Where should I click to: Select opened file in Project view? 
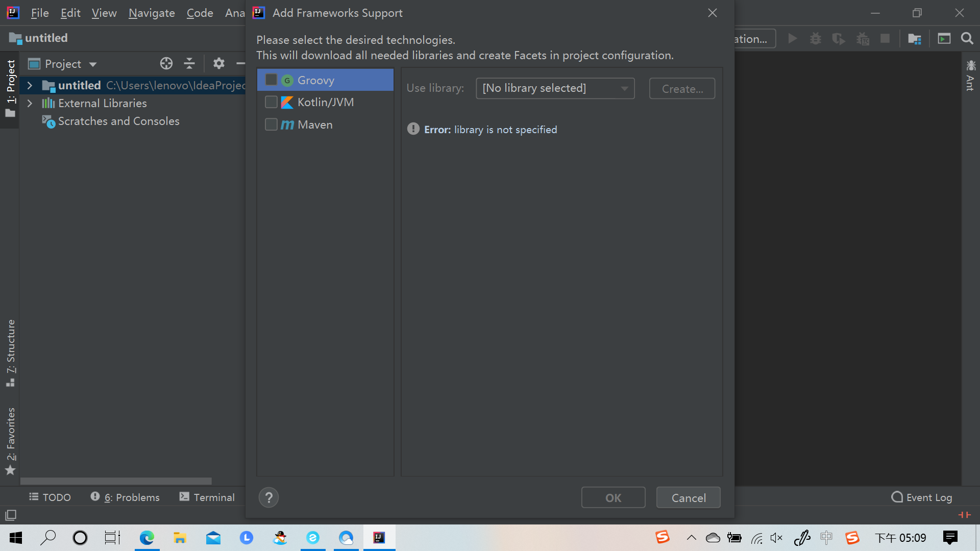[x=166, y=63]
